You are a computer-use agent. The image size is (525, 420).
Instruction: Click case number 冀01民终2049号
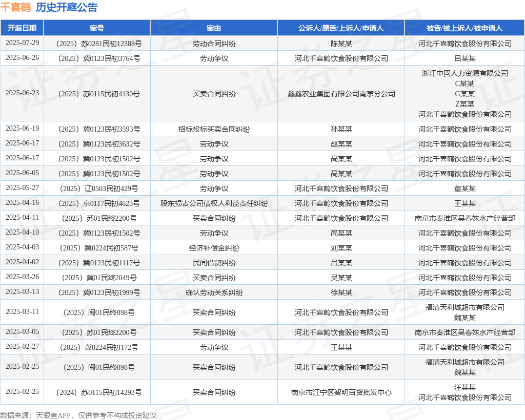[x=99, y=278]
